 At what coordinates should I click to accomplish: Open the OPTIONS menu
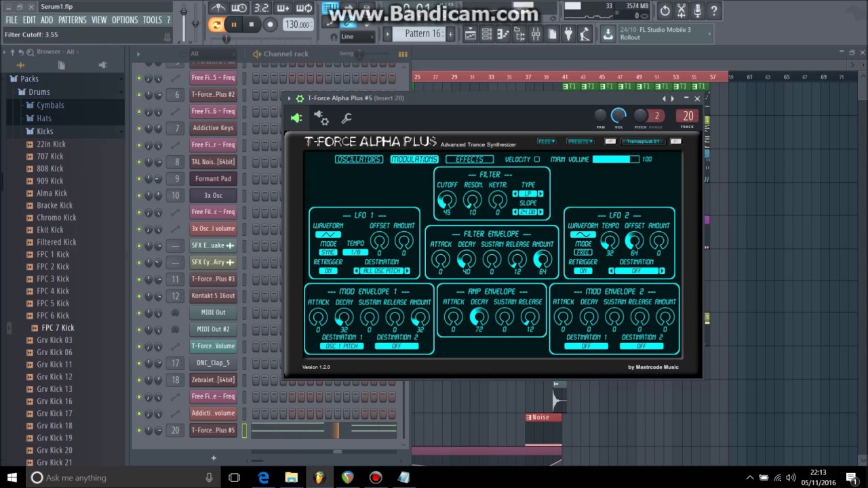125,20
